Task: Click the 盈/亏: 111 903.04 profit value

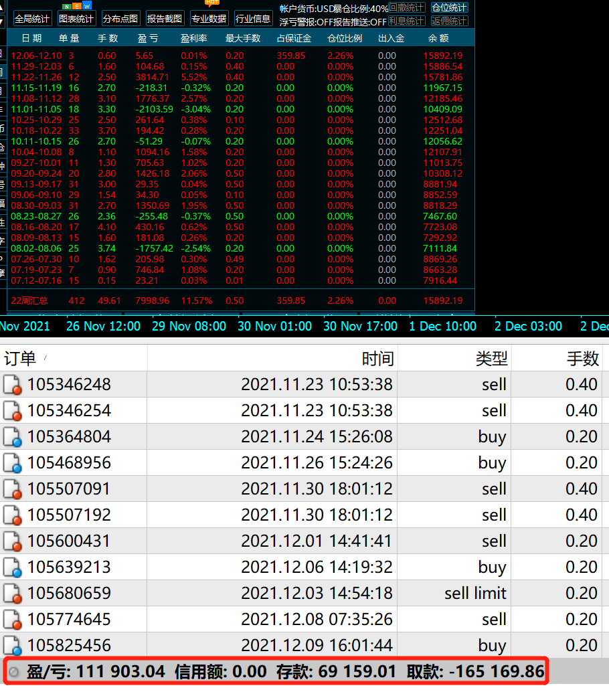Action: point(96,672)
